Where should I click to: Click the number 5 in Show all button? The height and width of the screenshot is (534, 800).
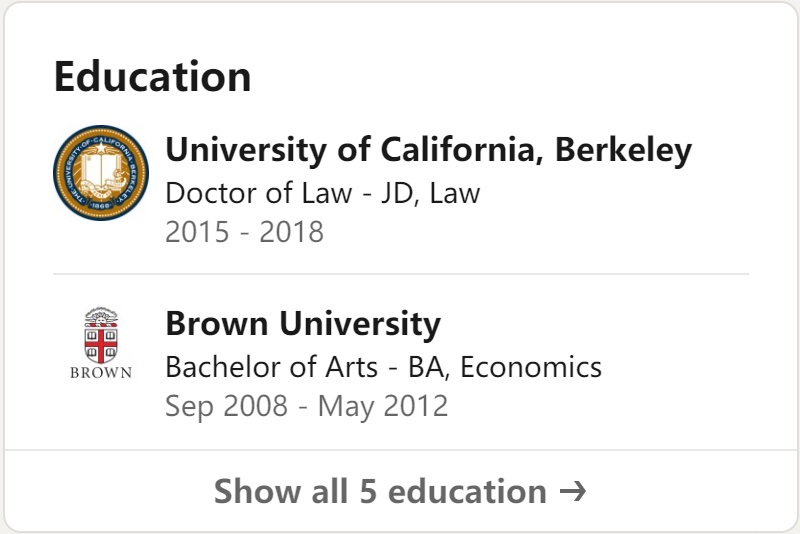click(367, 491)
